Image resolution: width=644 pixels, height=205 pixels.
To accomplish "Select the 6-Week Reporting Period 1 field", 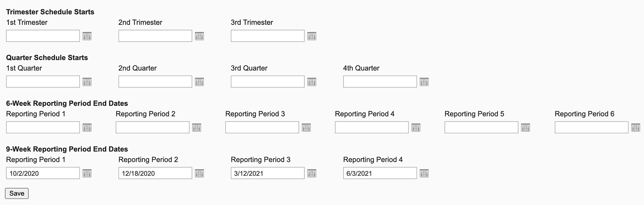I will [43, 128].
